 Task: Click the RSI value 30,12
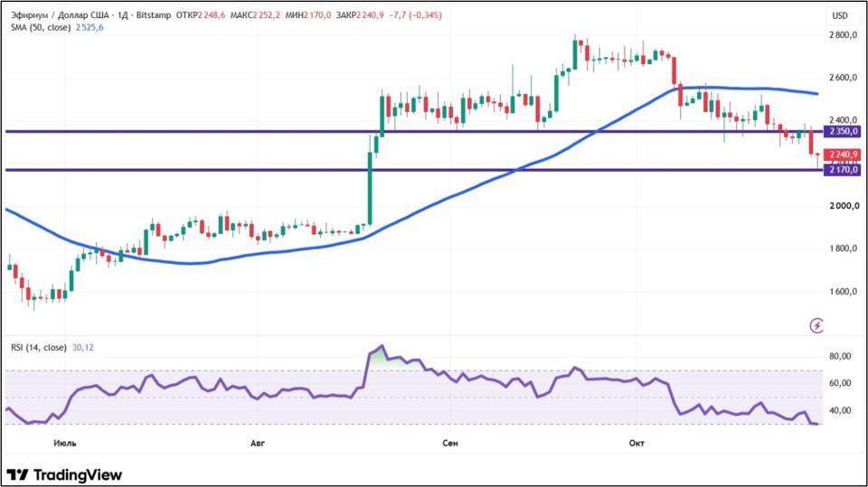pos(83,348)
